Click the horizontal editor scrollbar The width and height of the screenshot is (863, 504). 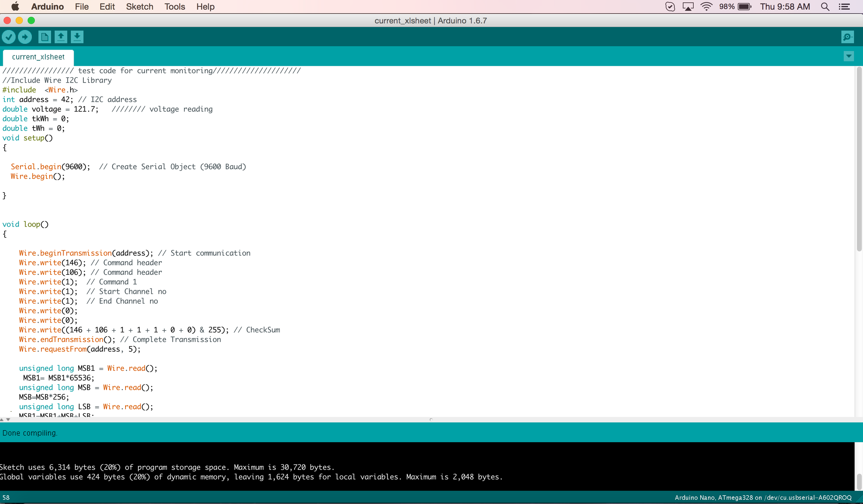[x=431, y=419]
